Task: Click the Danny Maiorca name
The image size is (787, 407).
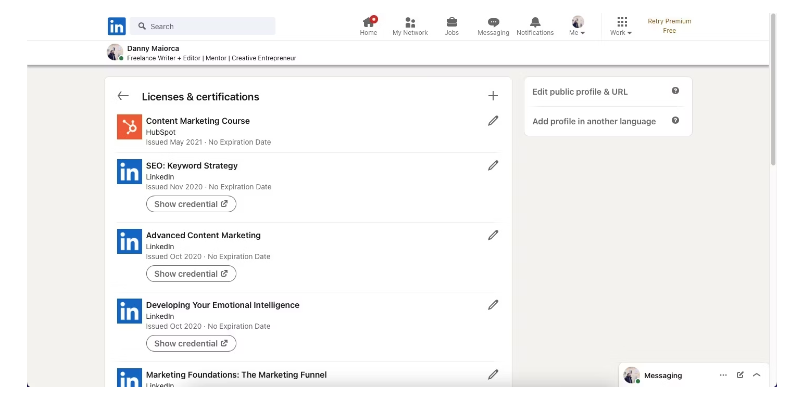Action: tap(153, 49)
